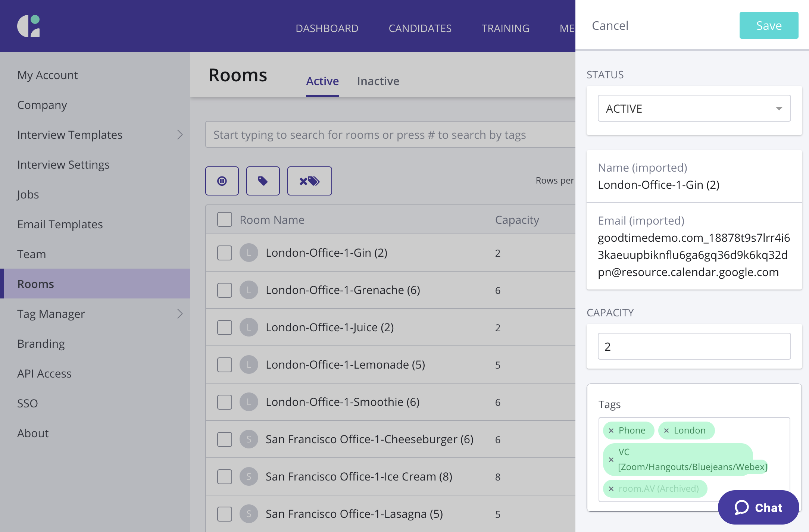The image size is (809, 532).
Task: Toggle the select-all Room Name checkbox
Action: (225, 220)
